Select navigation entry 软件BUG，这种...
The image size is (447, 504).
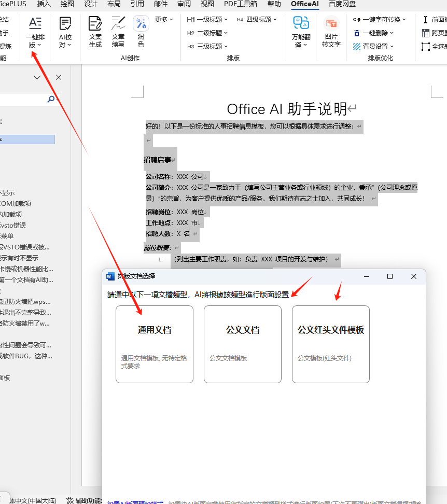coord(26,356)
